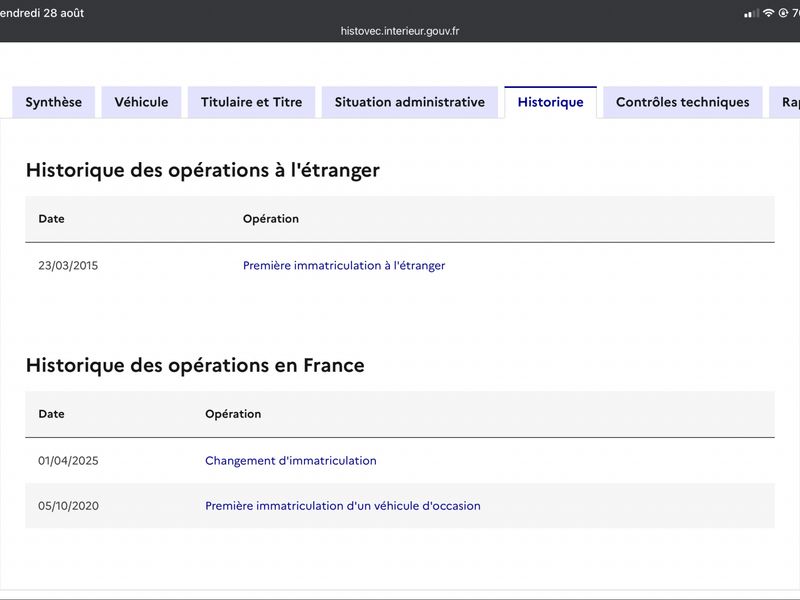Open the Changement d'immatriculation link

tap(291, 461)
